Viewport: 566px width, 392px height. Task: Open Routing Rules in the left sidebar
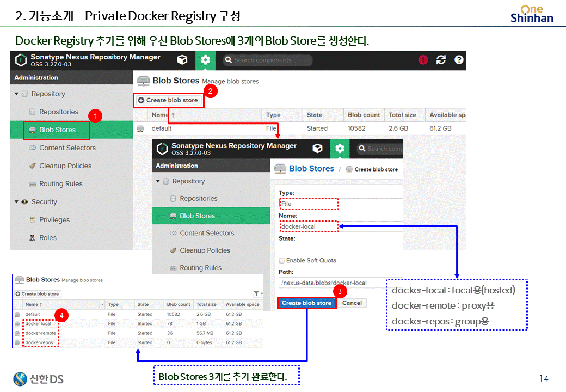60,184
